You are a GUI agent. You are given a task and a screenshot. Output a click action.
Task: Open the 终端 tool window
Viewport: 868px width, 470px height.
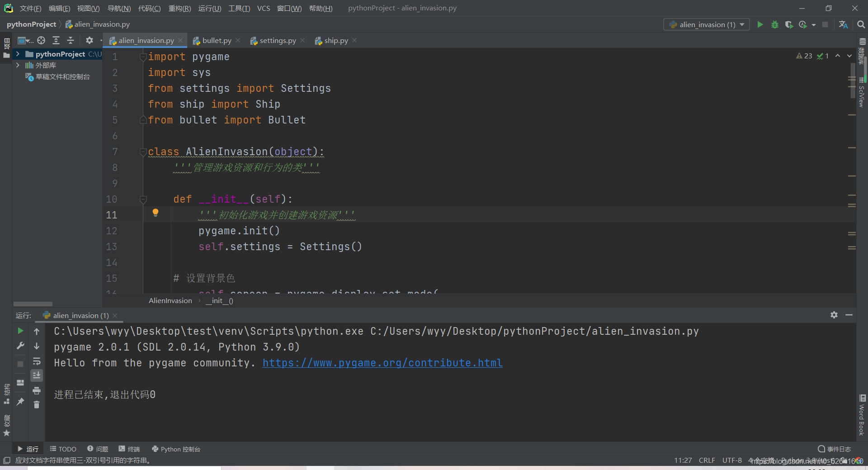(x=129, y=449)
